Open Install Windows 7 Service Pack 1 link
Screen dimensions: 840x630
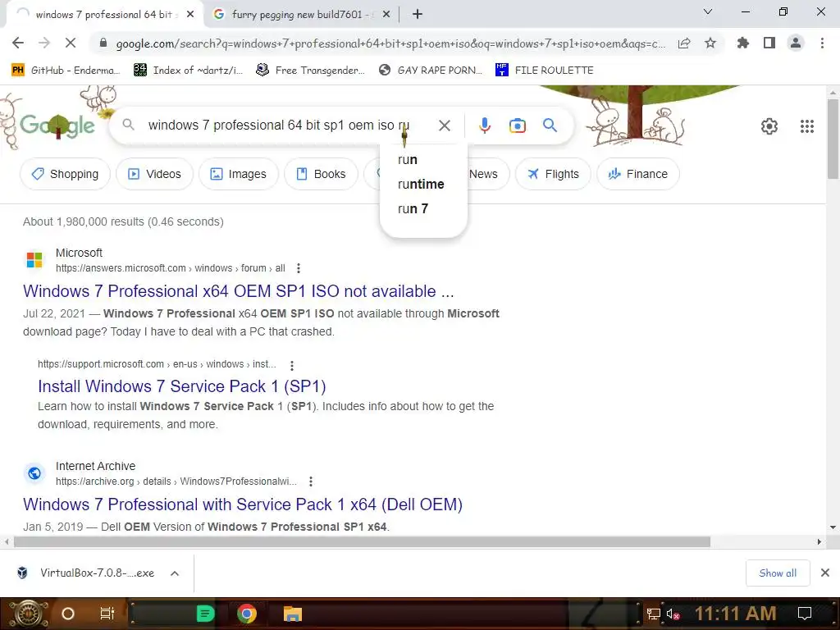tap(181, 386)
